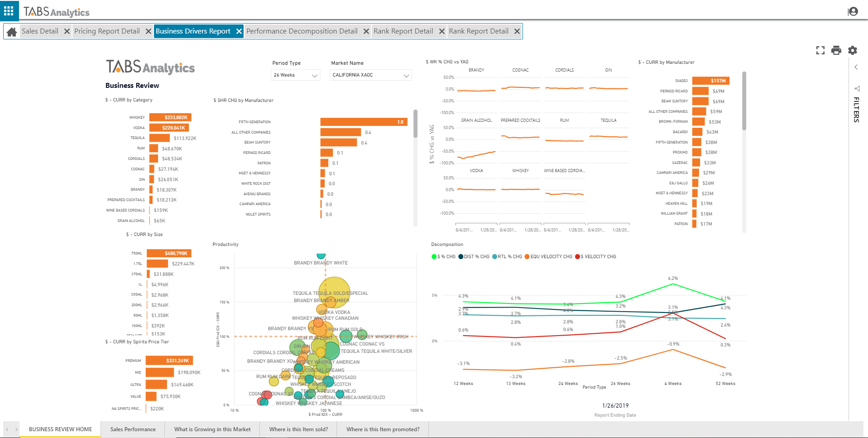Open Sales Performance page tab
The height and width of the screenshot is (438, 868).
(x=133, y=429)
